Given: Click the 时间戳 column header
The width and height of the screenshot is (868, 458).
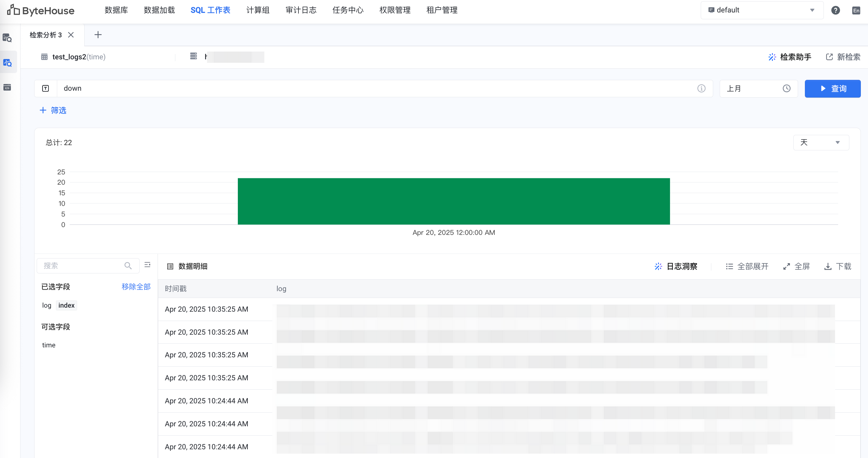Looking at the screenshot, I should click(x=176, y=289).
